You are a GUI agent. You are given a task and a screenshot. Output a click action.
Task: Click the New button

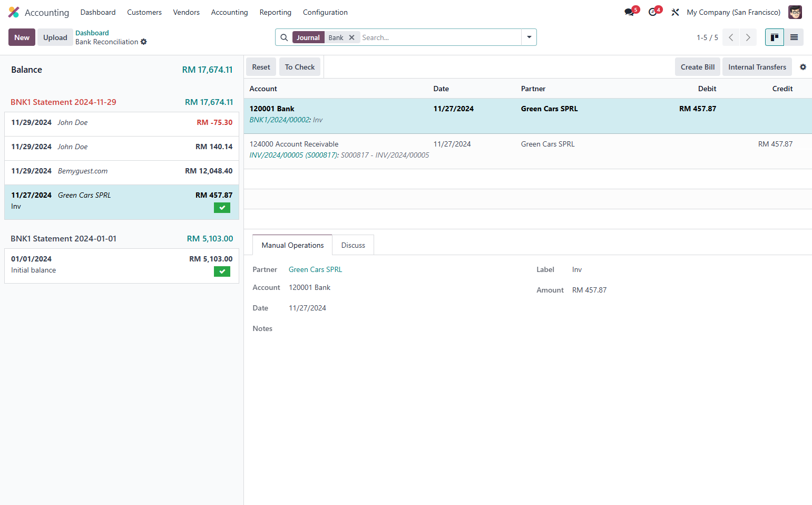(22, 37)
